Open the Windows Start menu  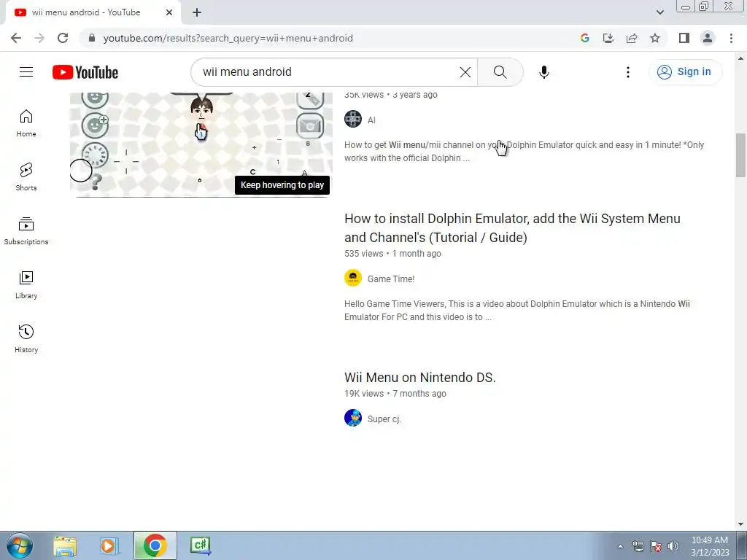20,545
